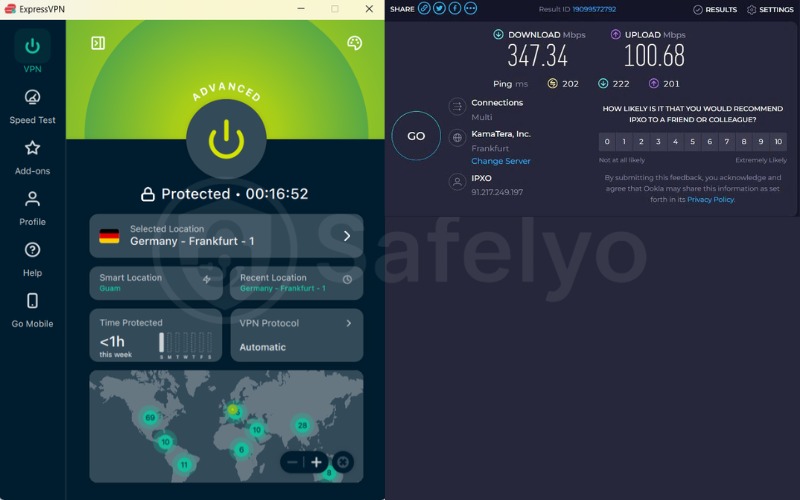The image size is (800, 500).
Task: Rate recommendation score 8
Action: (x=744, y=142)
